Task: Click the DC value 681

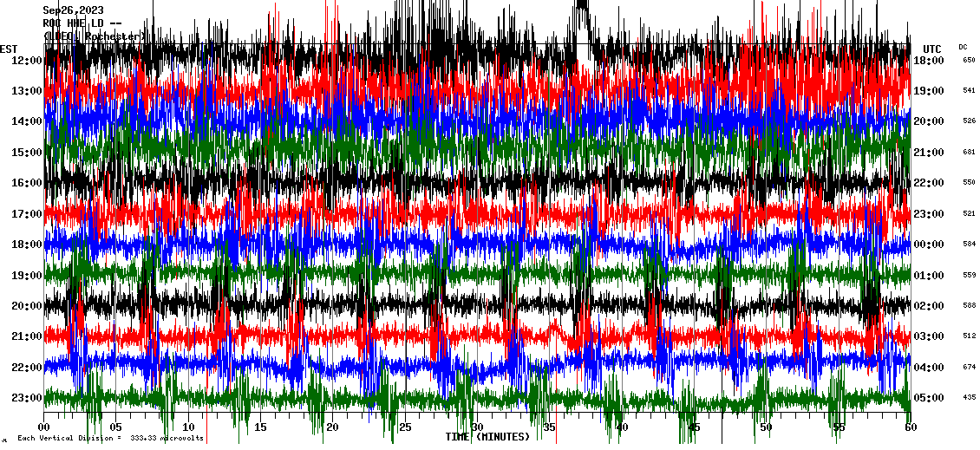Action: pyautogui.click(x=968, y=153)
